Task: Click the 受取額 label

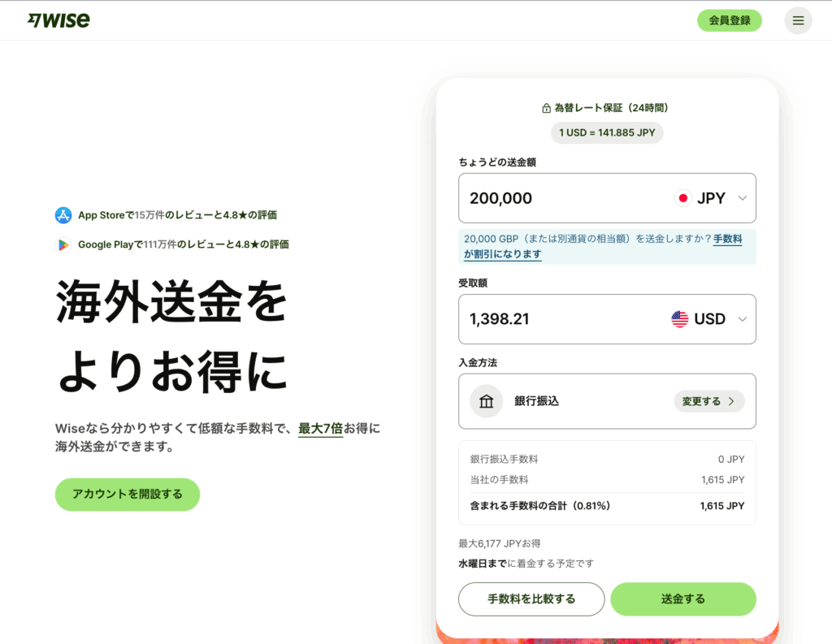Action: pyautogui.click(x=473, y=283)
